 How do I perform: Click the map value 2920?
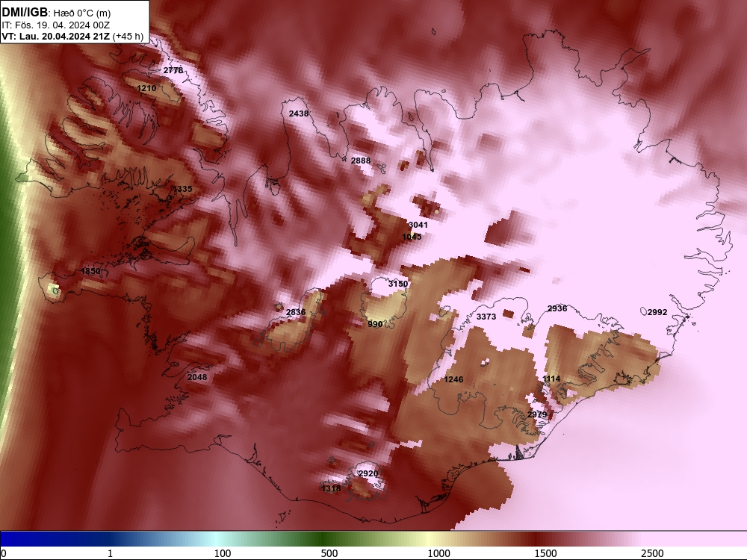[368, 474]
